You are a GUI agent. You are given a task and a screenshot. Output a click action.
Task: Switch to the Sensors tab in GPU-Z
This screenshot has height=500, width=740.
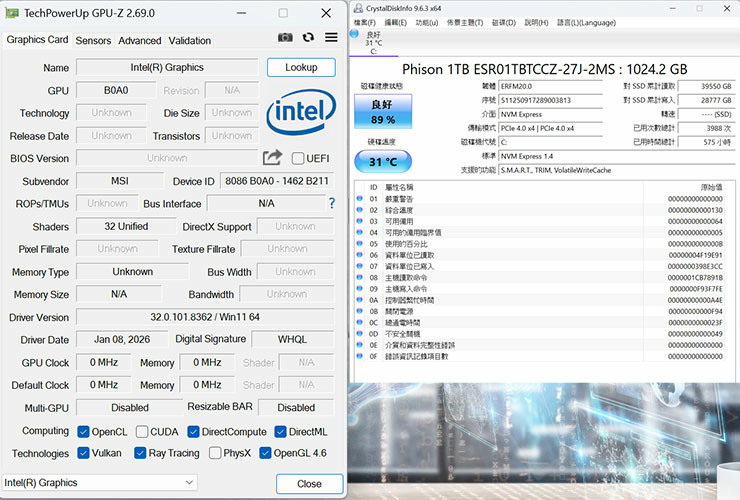click(93, 41)
